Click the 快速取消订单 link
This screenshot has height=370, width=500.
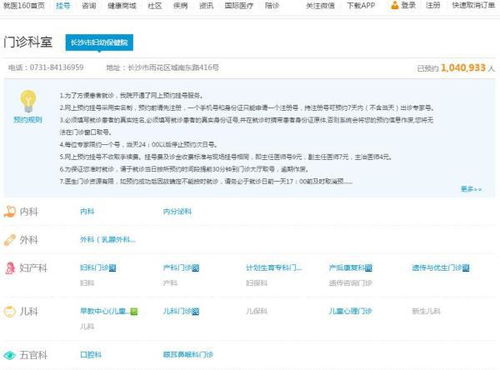click(x=473, y=5)
